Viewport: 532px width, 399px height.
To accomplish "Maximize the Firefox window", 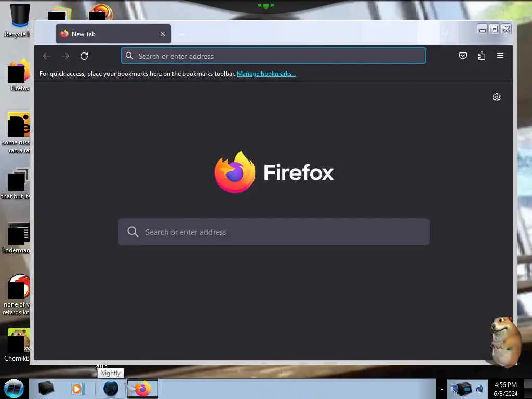I will pyautogui.click(x=495, y=29).
